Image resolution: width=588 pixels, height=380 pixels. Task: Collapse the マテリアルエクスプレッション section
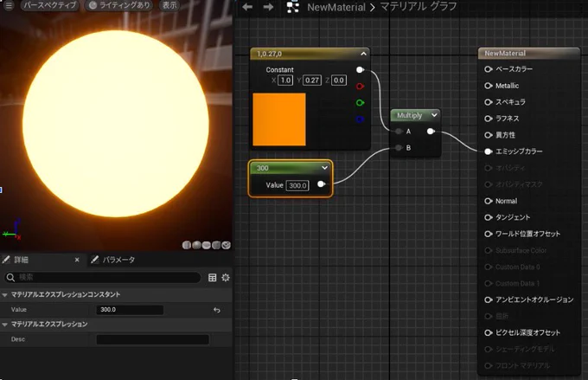coord(4,325)
